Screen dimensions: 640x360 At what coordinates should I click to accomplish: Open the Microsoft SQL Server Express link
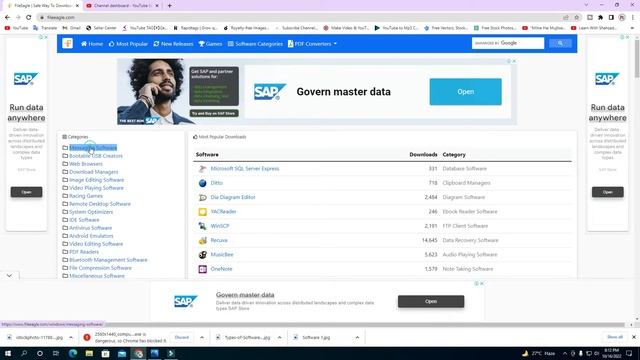coord(245,169)
